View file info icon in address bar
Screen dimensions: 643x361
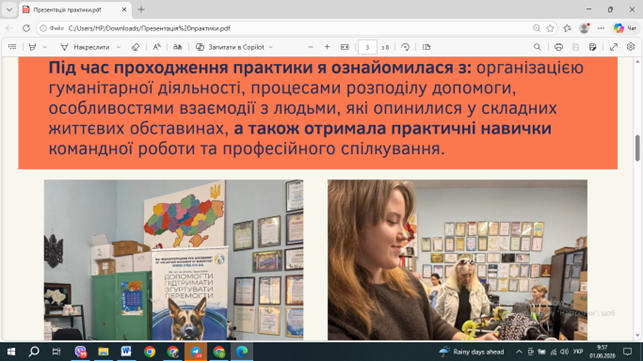pos(43,28)
